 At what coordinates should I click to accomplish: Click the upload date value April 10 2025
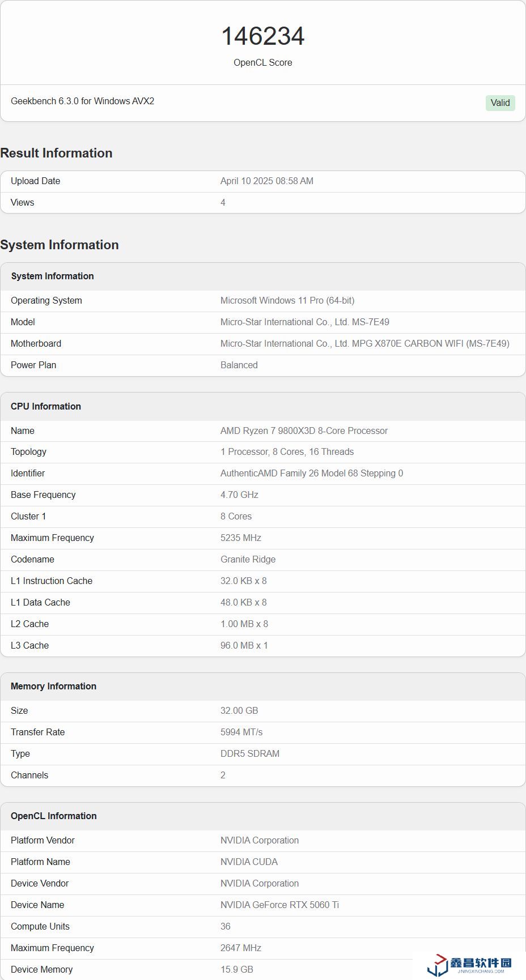[266, 181]
